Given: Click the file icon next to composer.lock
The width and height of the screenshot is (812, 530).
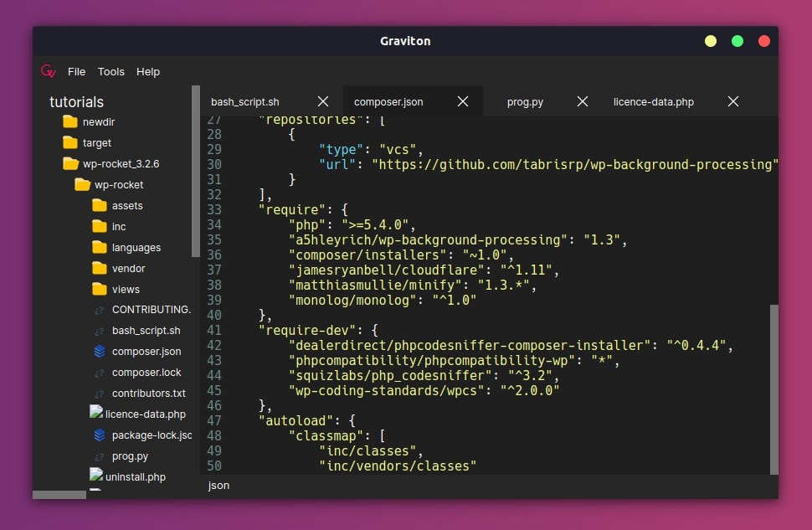Looking at the screenshot, I should click(x=100, y=372).
